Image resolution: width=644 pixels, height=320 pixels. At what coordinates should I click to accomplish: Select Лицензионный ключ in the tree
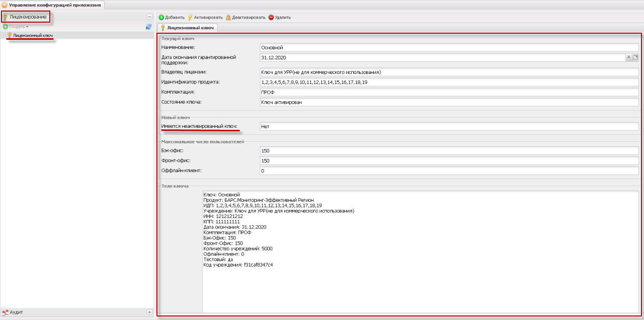coord(33,36)
